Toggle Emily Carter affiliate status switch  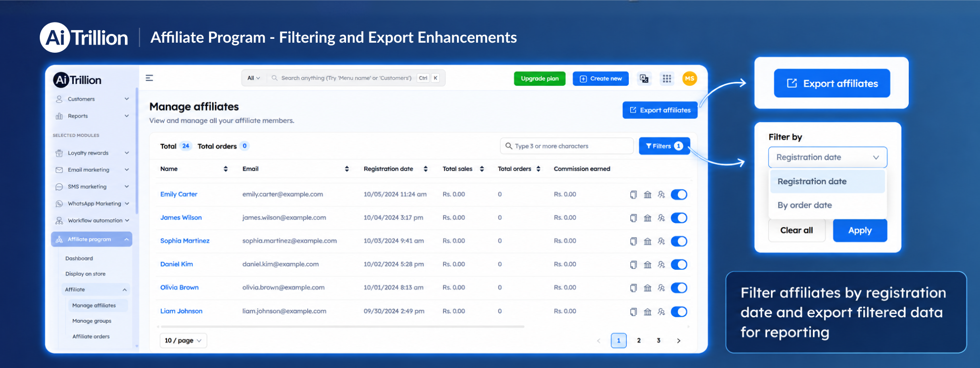(679, 195)
